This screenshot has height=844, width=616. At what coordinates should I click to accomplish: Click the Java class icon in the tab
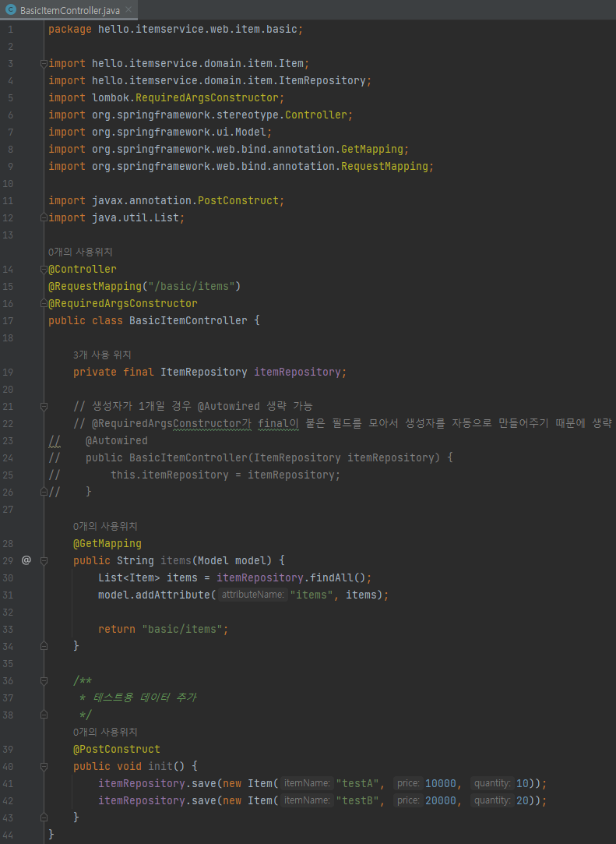click(x=10, y=9)
